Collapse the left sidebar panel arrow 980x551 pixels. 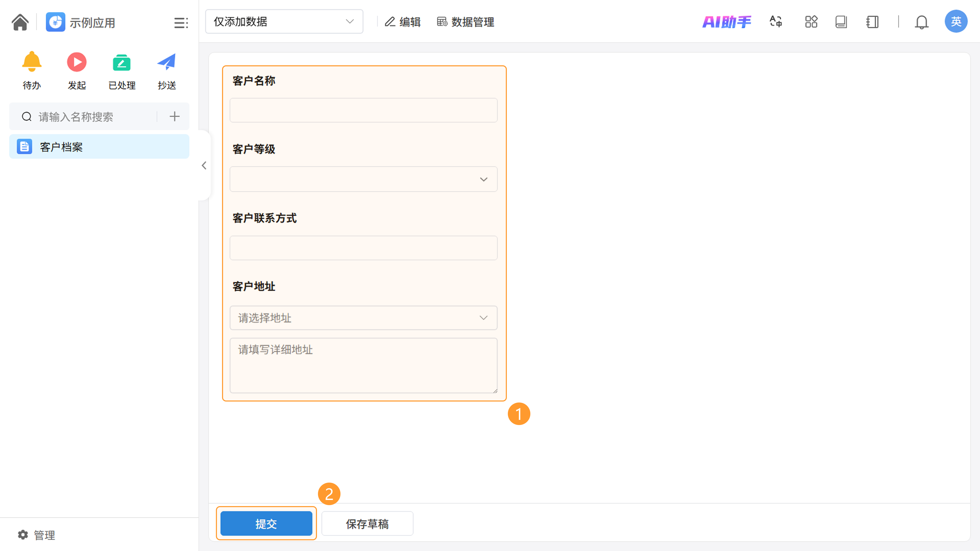pos(204,165)
